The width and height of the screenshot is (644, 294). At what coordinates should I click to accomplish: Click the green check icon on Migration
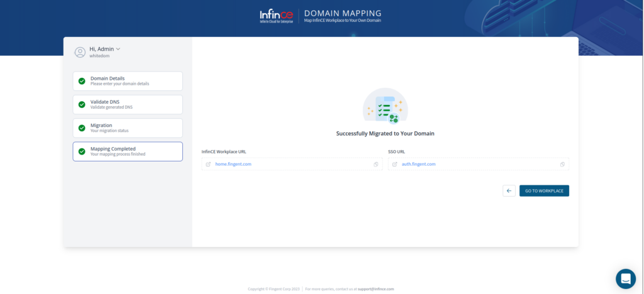pos(82,128)
